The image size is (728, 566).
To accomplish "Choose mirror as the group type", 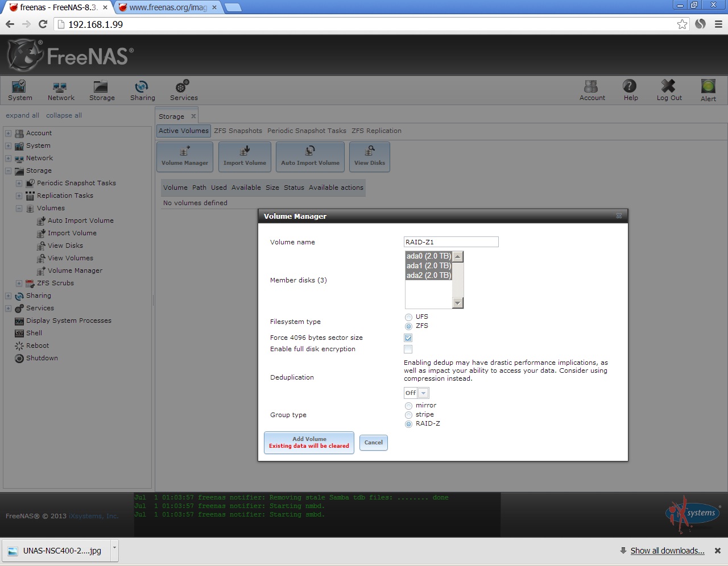I will pyautogui.click(x=408, y=405).
